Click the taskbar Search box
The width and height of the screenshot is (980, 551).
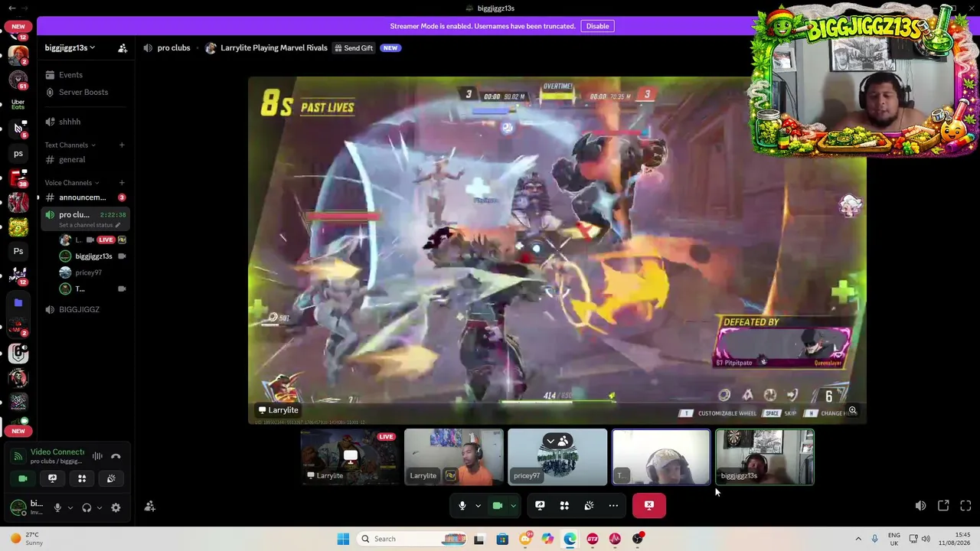pos(411,540)
